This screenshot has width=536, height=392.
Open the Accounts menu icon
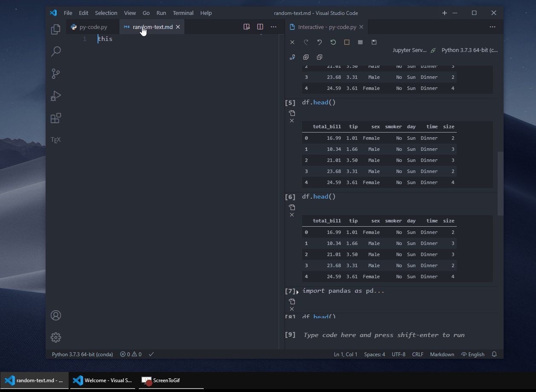point(55,315)
